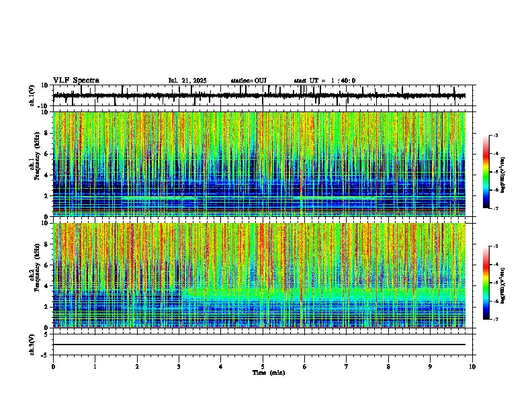Click the 9 minute time axis tick label
This screenshot has width=532, height=411.
430,367
